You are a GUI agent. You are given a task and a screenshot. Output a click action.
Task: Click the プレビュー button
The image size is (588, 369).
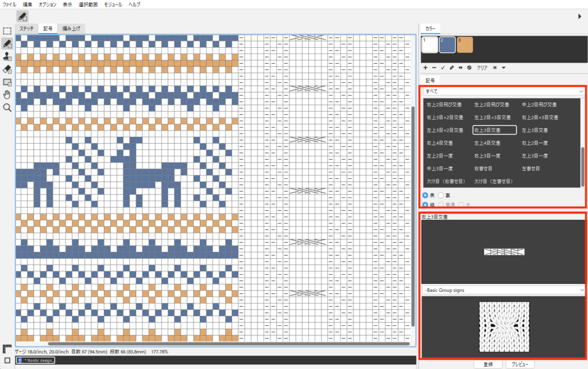pyautogui.click(x=520, y=364)
